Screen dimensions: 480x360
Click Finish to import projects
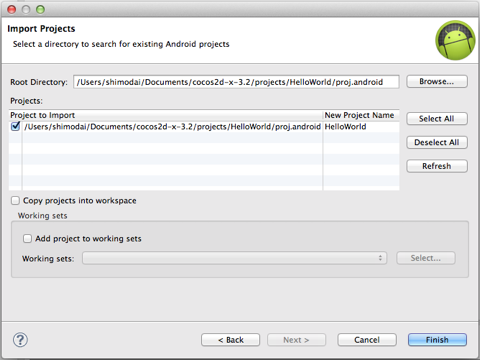[437, 340]
